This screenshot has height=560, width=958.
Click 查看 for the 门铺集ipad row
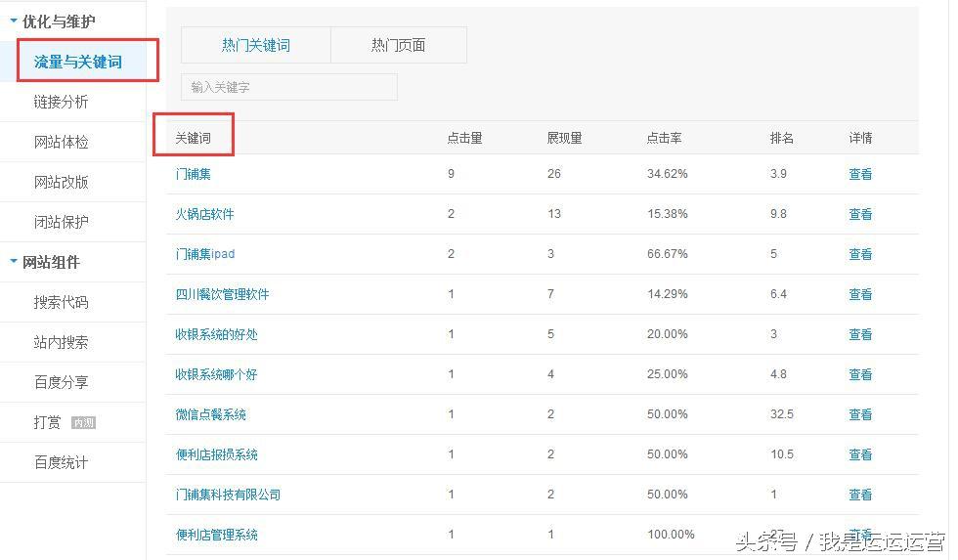point(860,254)
